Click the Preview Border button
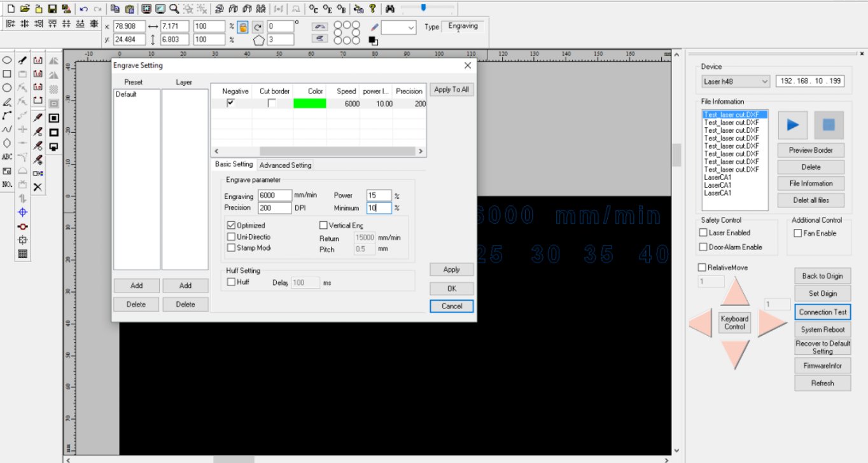This screenshot has height=463, width=868. tap(811, 150)
